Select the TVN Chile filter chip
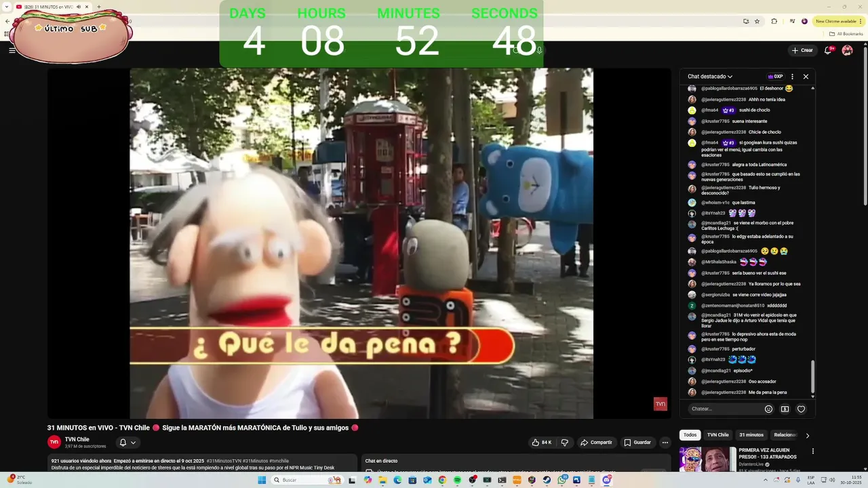Screen dimensions: 868x488 point(717,435)
